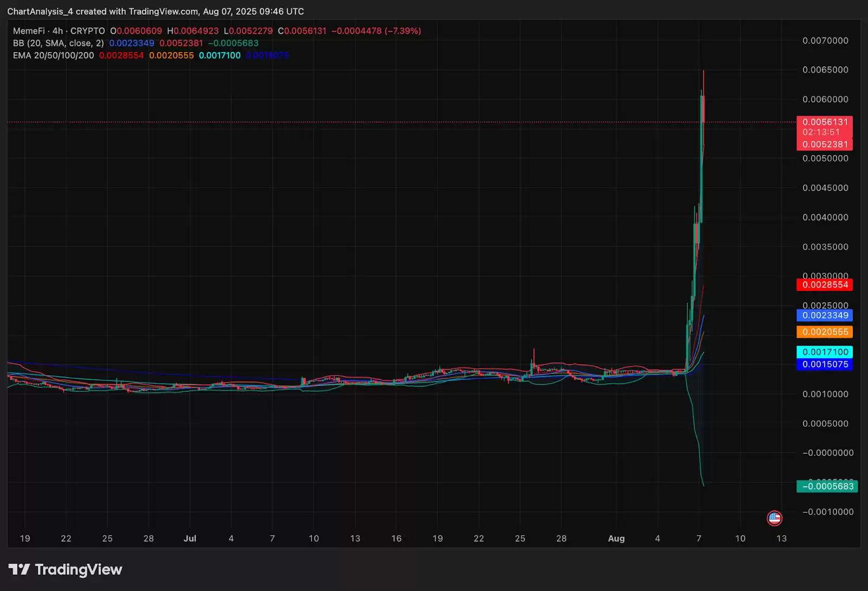Select the orange 0.0020555 price axis label

(x=825, y=332)
